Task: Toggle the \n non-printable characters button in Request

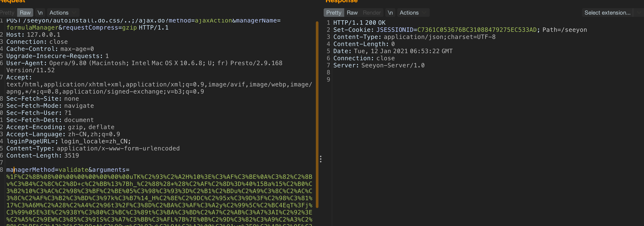Action: click(x=40, y=13)
